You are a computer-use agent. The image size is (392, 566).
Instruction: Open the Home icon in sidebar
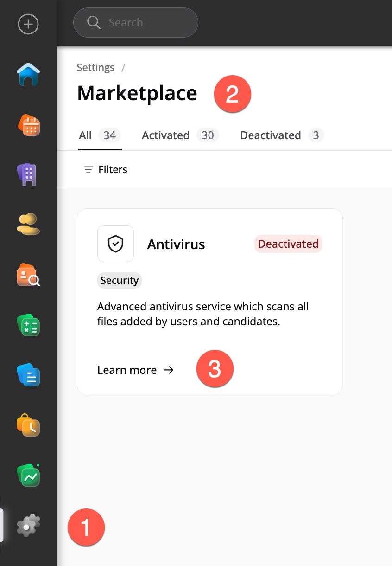pos(28,74)
